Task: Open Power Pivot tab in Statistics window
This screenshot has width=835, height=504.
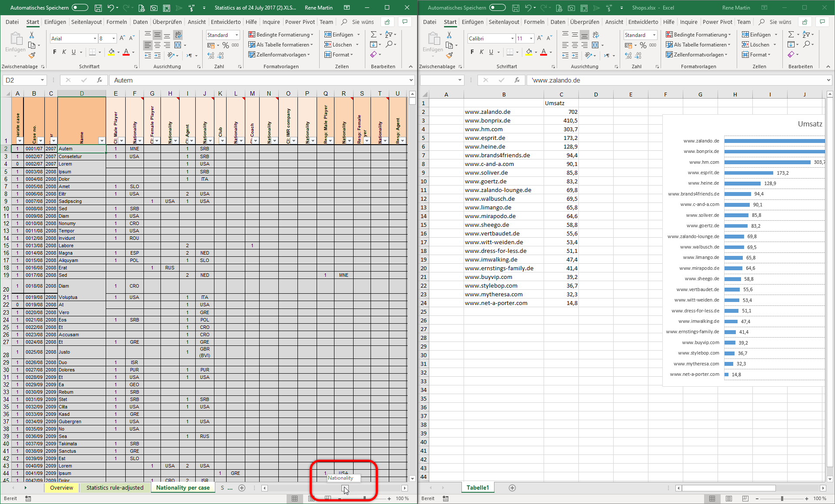Action: (300, 22)
